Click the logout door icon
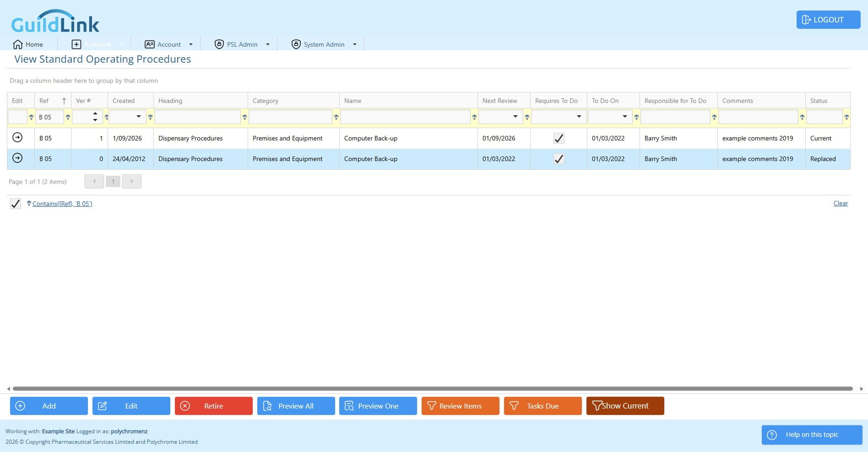 806,20
